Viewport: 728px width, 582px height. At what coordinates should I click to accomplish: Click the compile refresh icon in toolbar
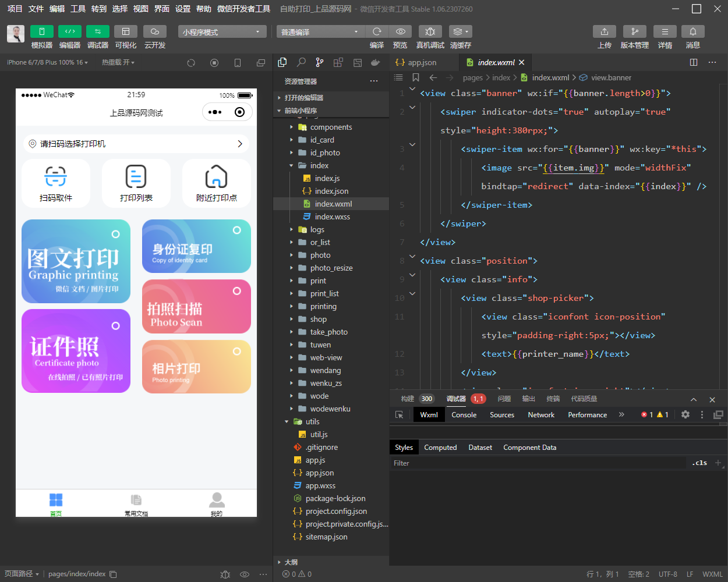pyautogui.click(x=377, y=31)
